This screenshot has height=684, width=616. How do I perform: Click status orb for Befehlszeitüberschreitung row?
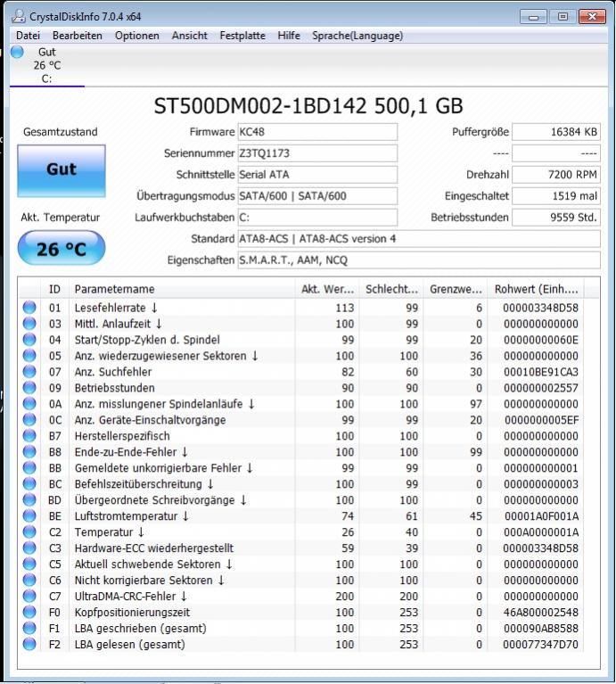click(29, 483)
